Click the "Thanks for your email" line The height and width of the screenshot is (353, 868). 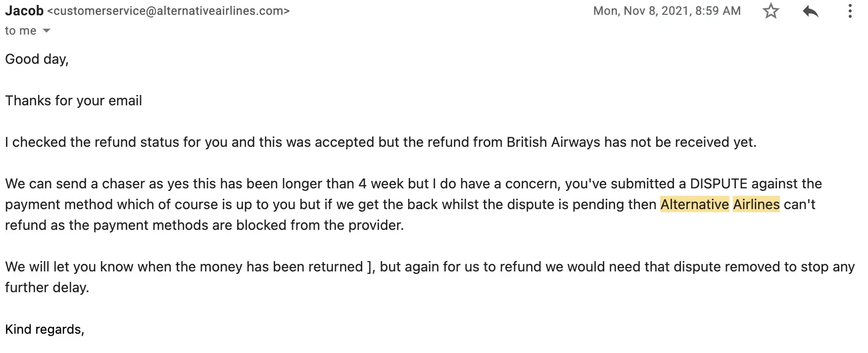73,101
